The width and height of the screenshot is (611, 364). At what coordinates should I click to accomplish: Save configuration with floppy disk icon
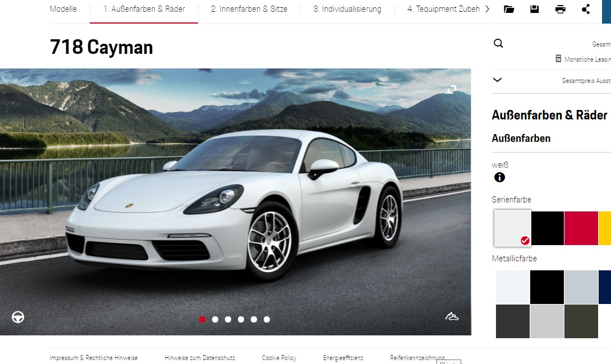535,9
